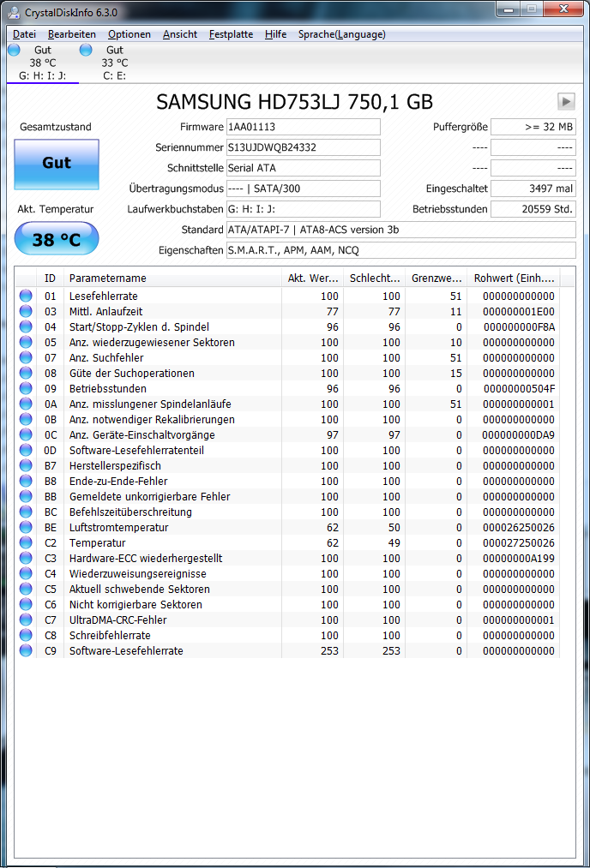
Task: Click the Grenzwe... column header
Action: 436,278
